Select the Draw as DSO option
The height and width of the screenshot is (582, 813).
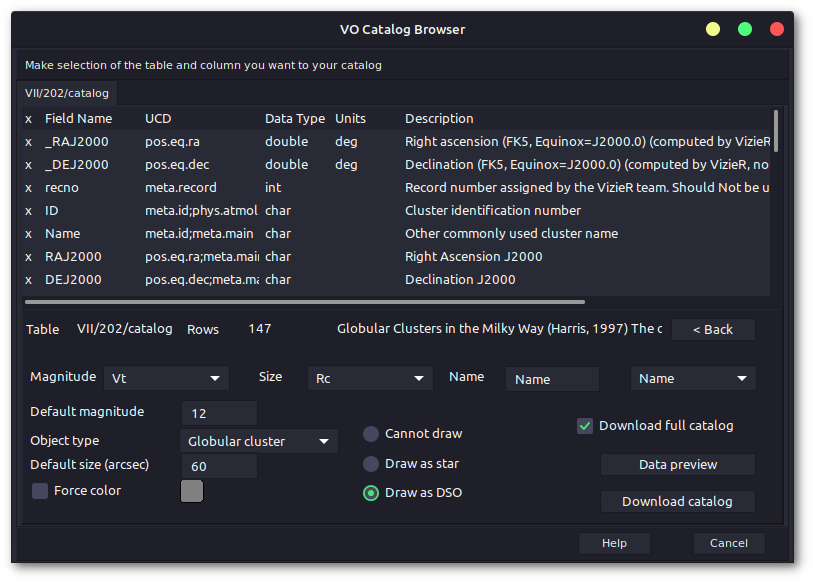pos(371,493)
